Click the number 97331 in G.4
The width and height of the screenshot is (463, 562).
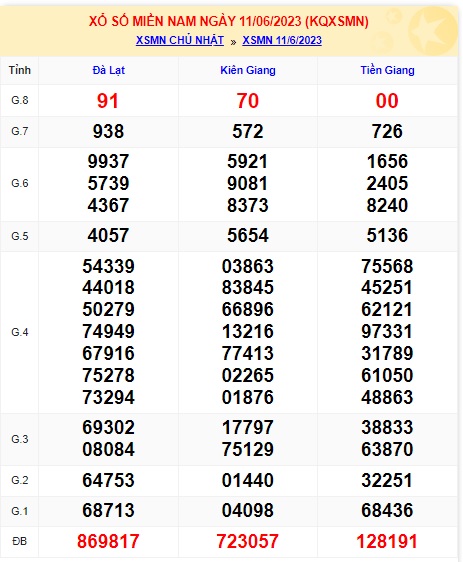coord(387,332)
